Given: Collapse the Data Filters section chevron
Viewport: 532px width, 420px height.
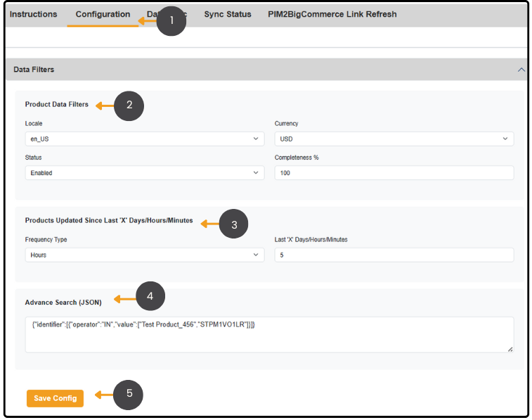Looking at the screenshot, I should [x=521, y=70].
